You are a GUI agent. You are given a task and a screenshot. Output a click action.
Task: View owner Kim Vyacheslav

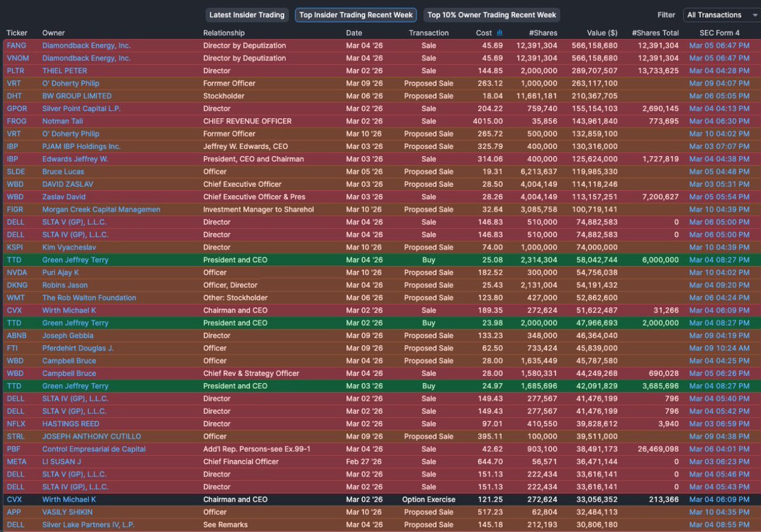68,247
